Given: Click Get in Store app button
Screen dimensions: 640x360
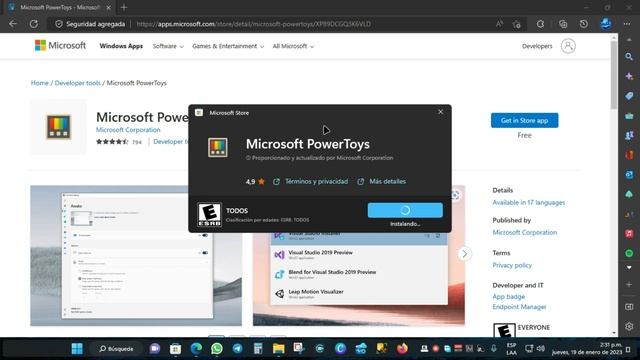Looking at the screenshot, I should click(x=524, y=120).
